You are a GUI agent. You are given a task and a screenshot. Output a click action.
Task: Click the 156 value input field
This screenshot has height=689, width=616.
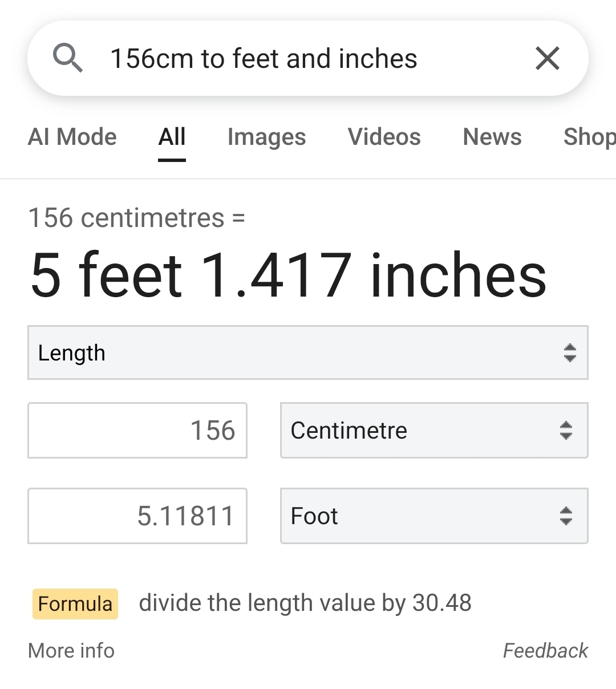[x=137, y=430]
